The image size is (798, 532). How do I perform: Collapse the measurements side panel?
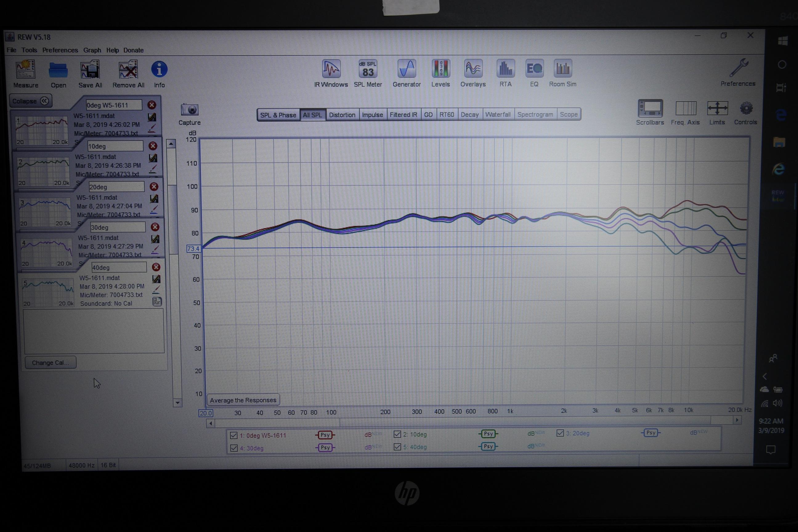click(30, 101)
